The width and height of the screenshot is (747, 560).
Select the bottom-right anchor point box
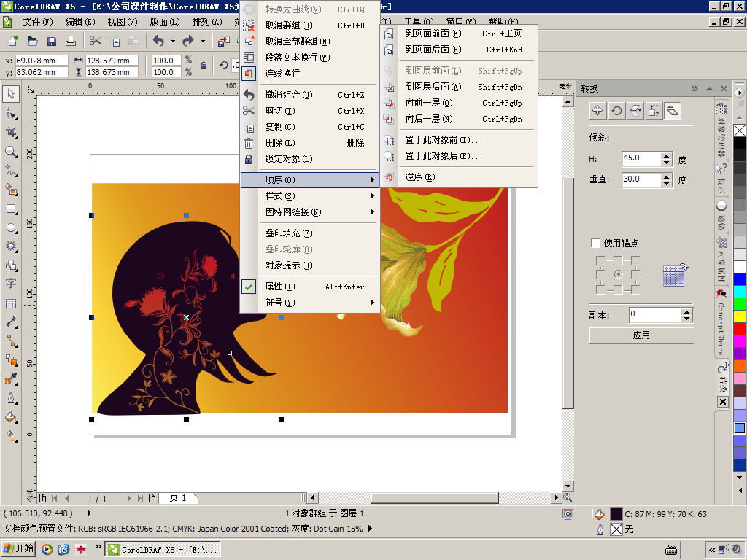tap(635, 289)
